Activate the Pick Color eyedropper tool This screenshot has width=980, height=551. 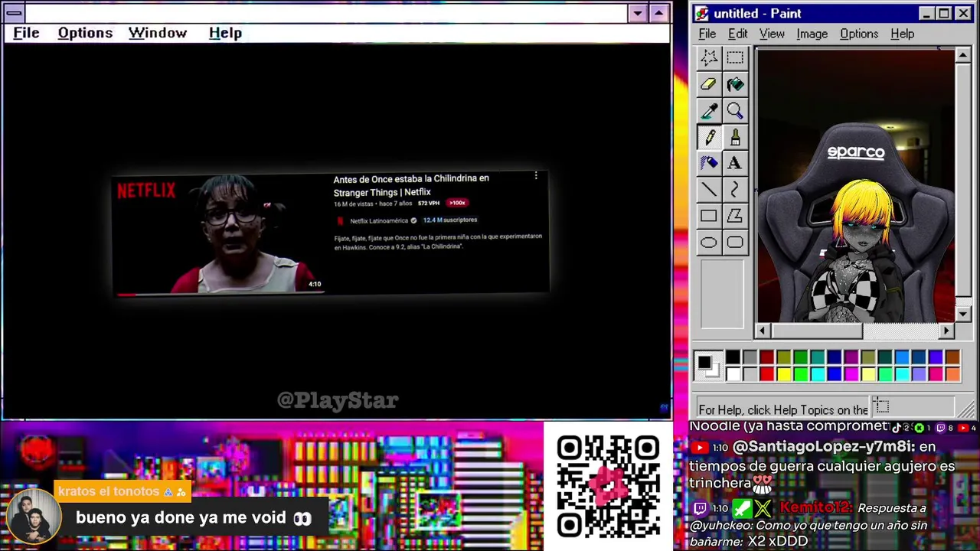[x=709, y=111]
